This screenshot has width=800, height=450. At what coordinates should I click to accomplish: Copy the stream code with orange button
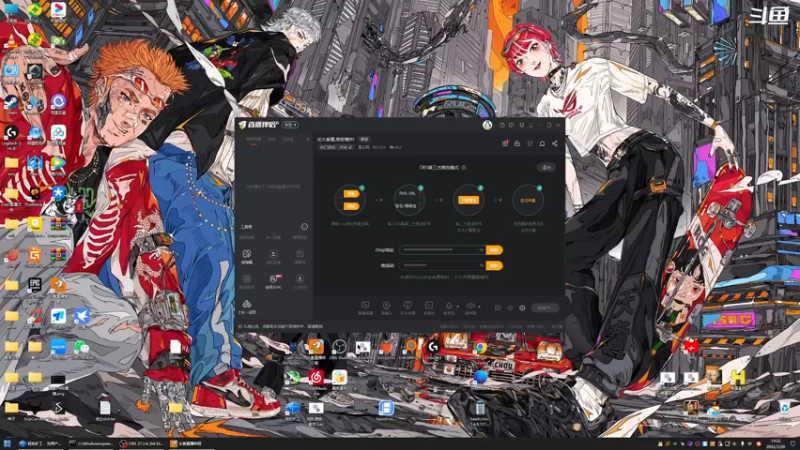(494, 265)
